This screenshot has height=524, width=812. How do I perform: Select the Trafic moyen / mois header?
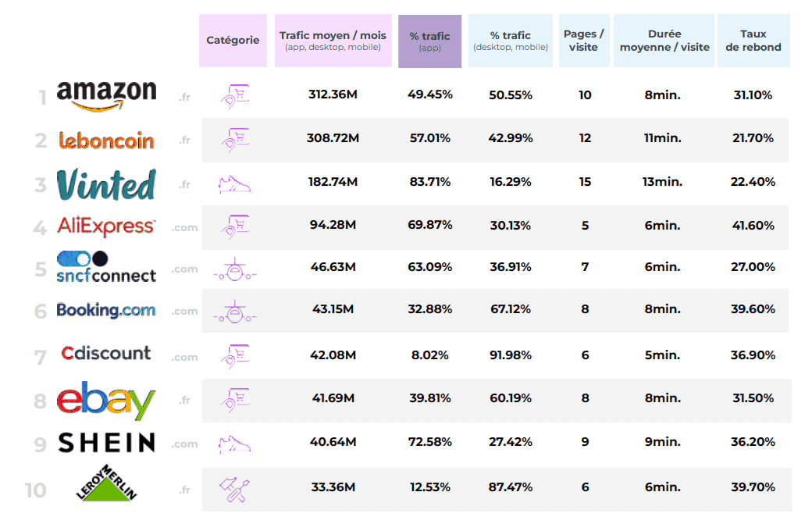click(x=333, y=41)
